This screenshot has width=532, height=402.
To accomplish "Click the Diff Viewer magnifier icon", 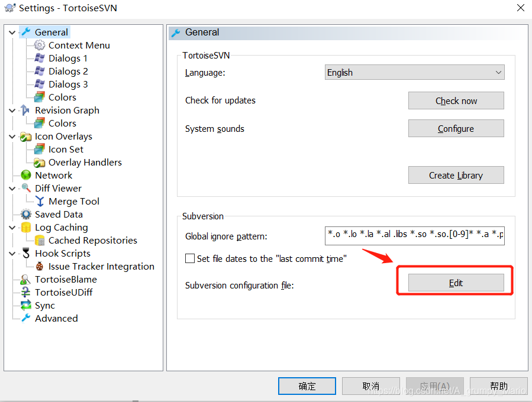I will point(26,188).
